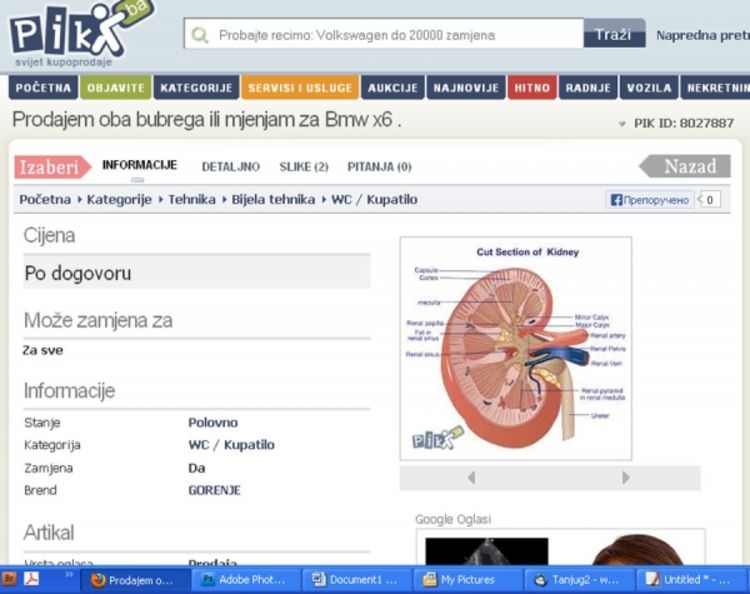This screenshot has height=594, width=750.
Task: Open My Pictures taskbar button
Action: [x=468, y=580]
